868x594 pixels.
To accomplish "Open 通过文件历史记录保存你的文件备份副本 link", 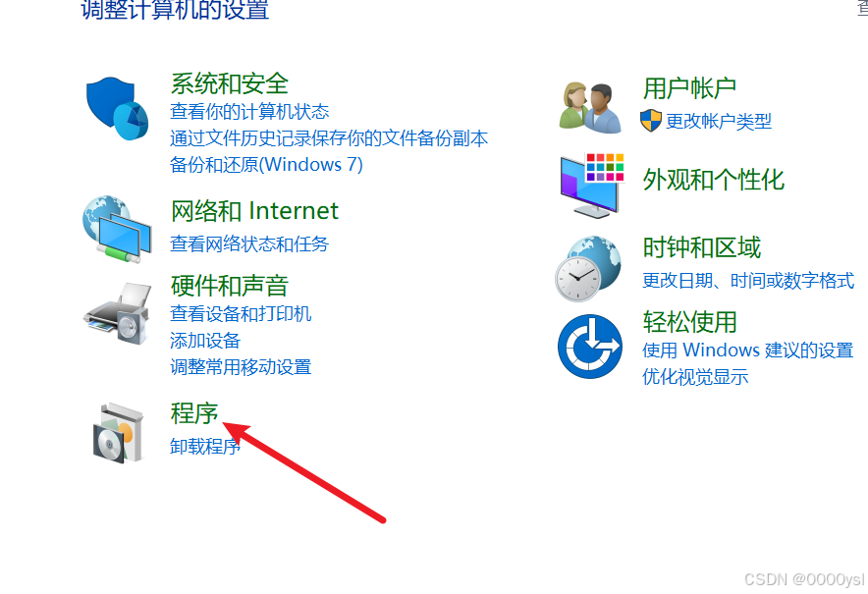I will click(x=329, y=137).
